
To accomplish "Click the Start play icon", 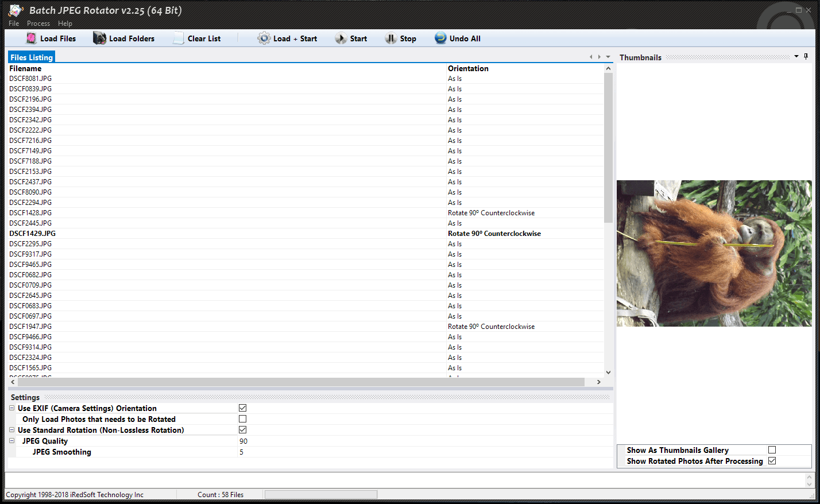I will pos(341,38).
